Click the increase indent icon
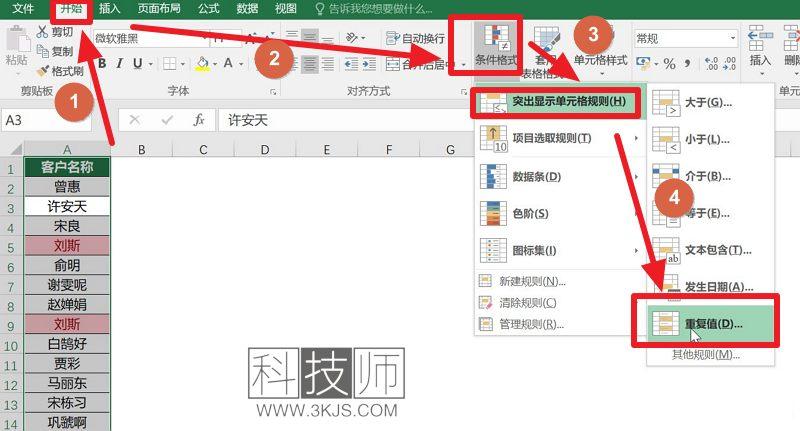Screen dimensions: 800x431 (369, 64)
